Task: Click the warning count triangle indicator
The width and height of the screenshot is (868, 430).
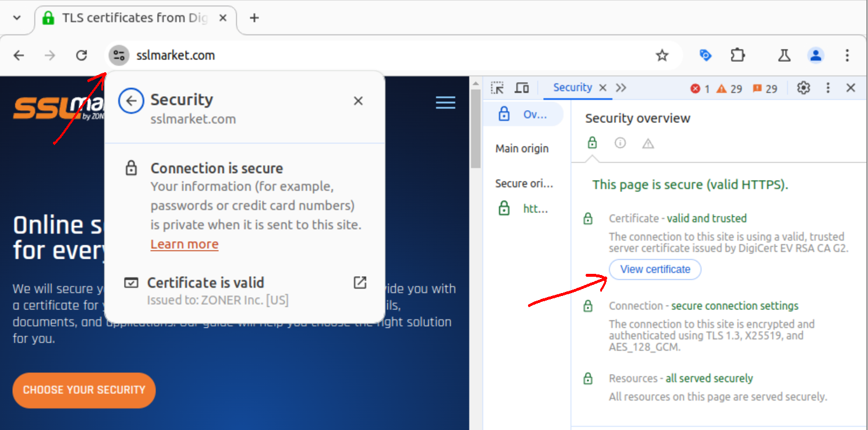Action: (x=729, y=89)
